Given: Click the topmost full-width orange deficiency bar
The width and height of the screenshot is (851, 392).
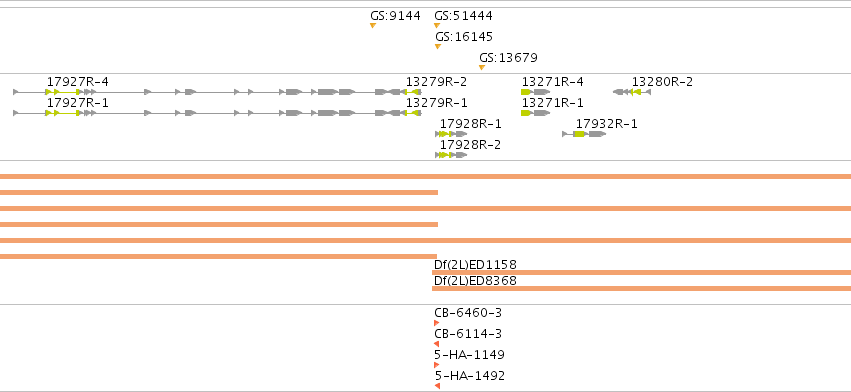Looking at the screenshot, I should click(x=426, y=176).
